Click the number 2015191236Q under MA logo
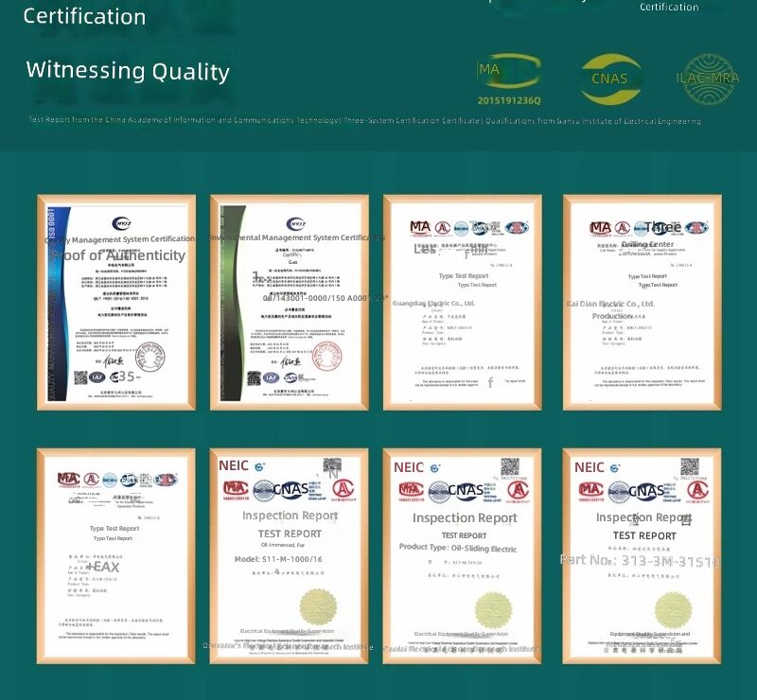Viewport: 757px width, 700px height. coord(509,100)
